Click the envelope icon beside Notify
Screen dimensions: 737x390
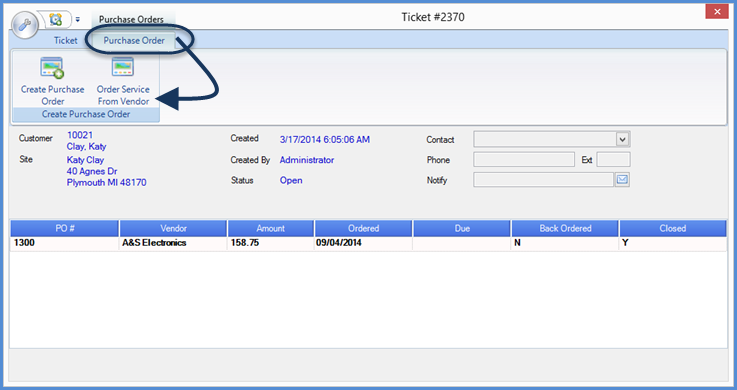point(622,179)
